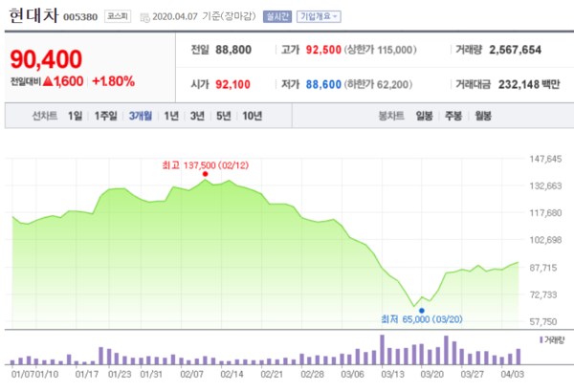Show the 주봉 candlestick chart

click(453, 116)
